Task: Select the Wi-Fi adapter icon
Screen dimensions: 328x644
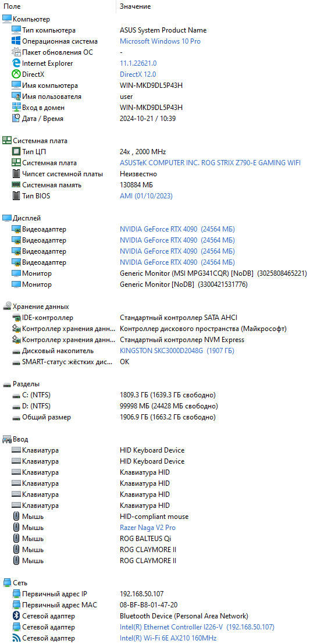Action: (16, 638)
